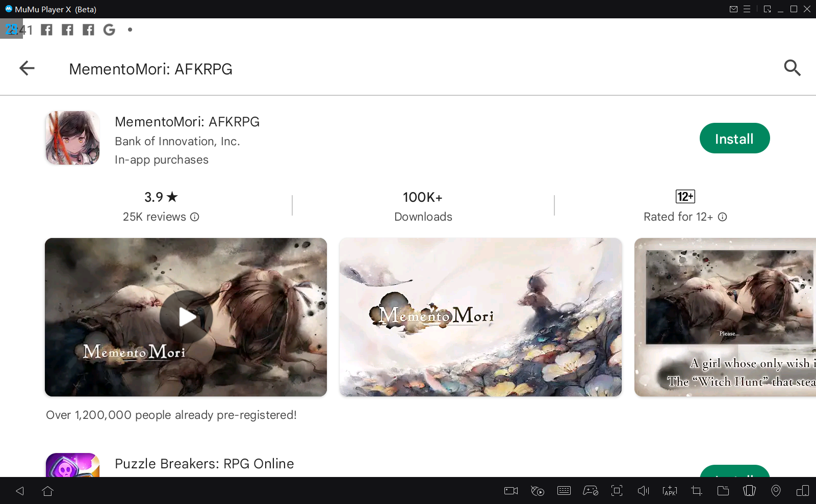Open the macro operation recorder

(538, 491)
